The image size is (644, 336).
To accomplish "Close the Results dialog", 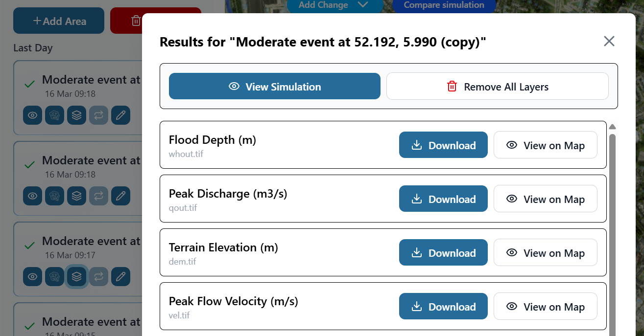I will click(x=609, y=41).
